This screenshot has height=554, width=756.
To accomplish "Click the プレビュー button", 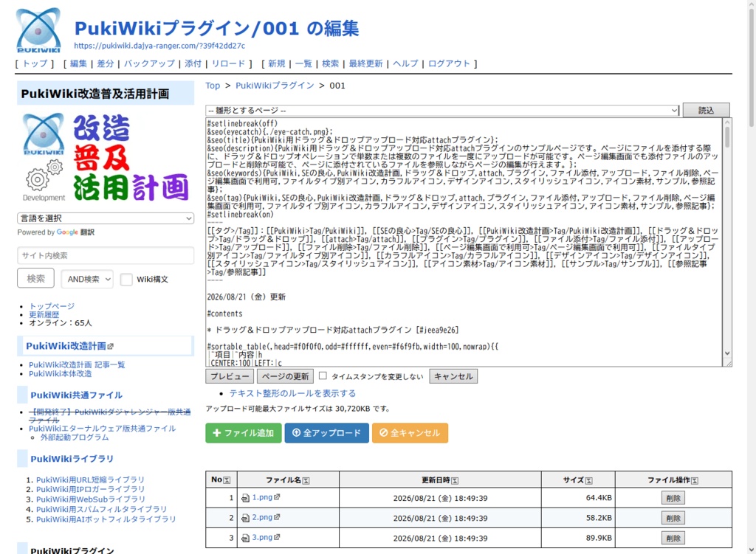I will click(x=230, y=376).
